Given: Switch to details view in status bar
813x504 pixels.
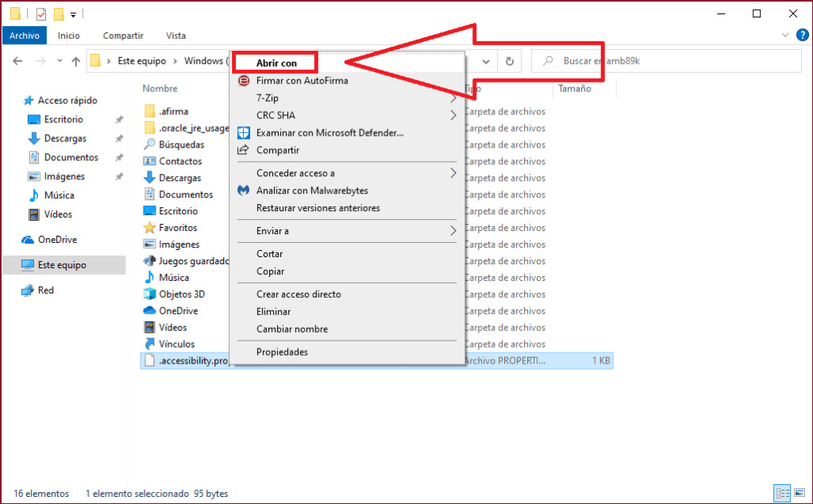Looking at the screenshot, I should pos(780,493).
